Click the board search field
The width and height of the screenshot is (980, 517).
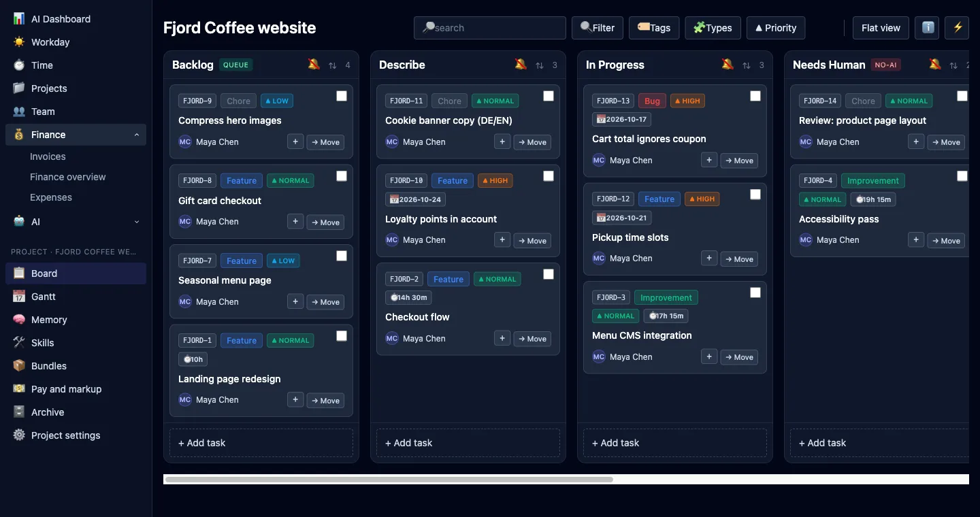[490, 28]
